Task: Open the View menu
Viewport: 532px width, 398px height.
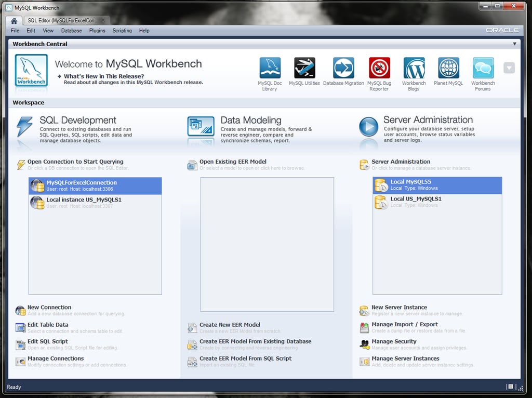Action: pos(48,31)
